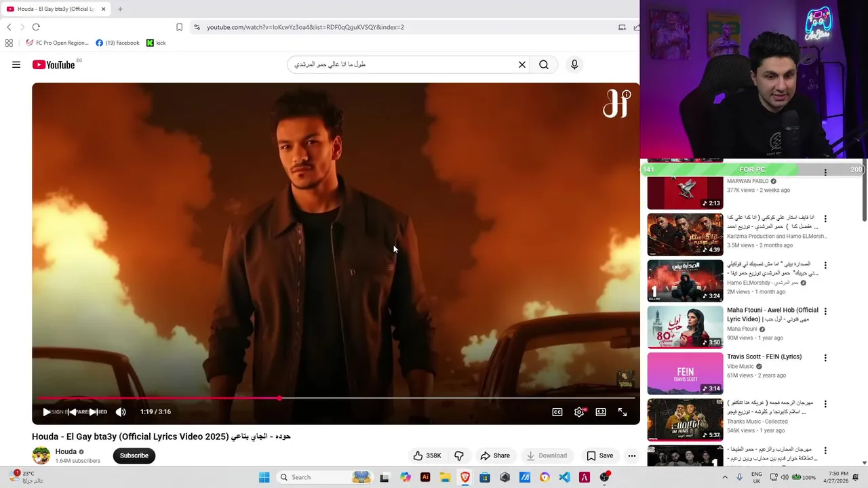
Task: Open the browser apps grid icon
Action: coord(9,43)
